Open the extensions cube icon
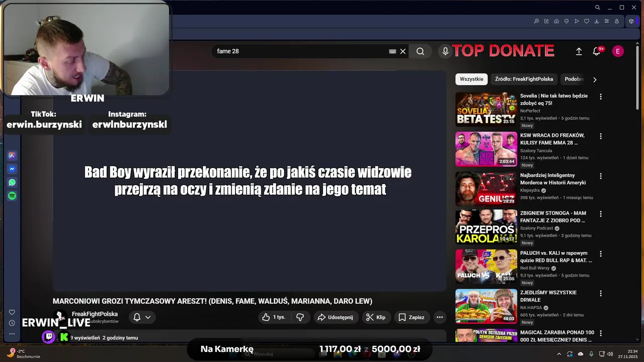This screenshot has width=644, height=362. 631,21
